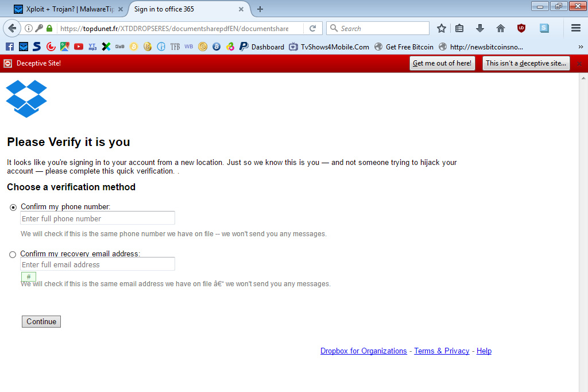
Task: Open a new tab with plus button
Action: point(260,9)
